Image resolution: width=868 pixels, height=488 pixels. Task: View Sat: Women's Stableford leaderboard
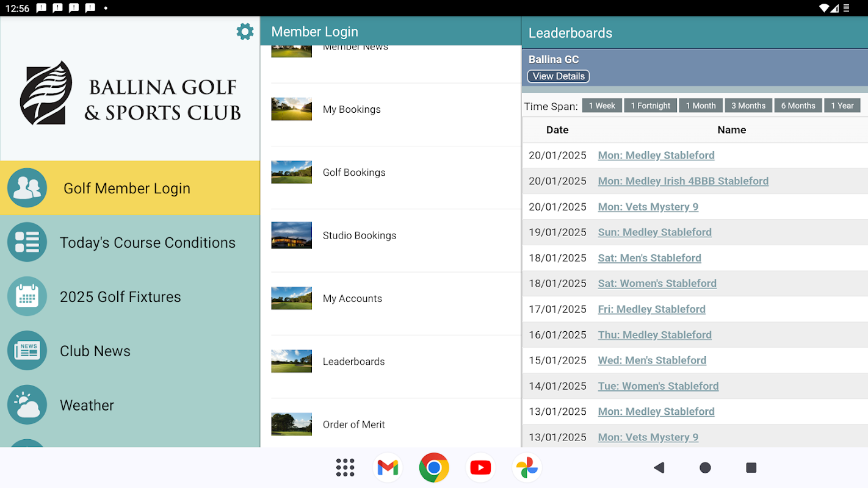point(657,284)
